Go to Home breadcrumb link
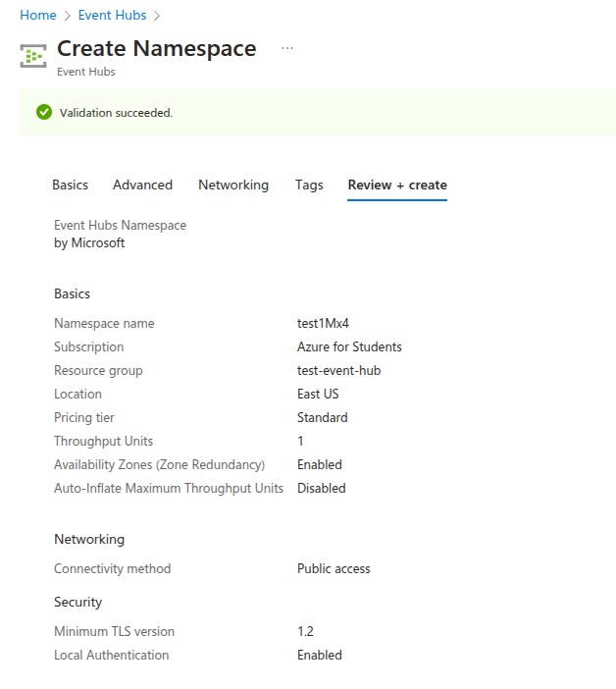This screenshot has height=689, width=616. 38,15
